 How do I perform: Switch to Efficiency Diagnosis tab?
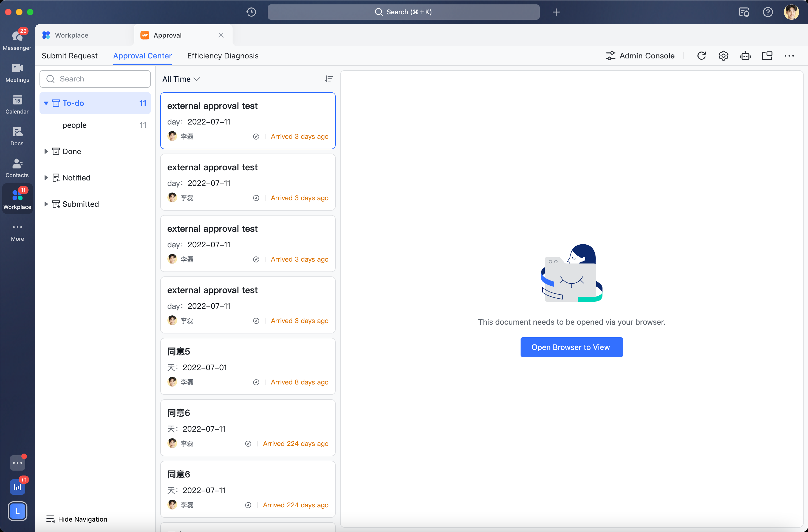[x=223, y=56]
